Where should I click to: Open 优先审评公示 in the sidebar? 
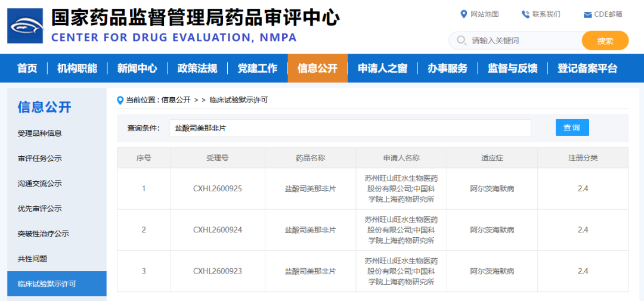coord(40,209)
